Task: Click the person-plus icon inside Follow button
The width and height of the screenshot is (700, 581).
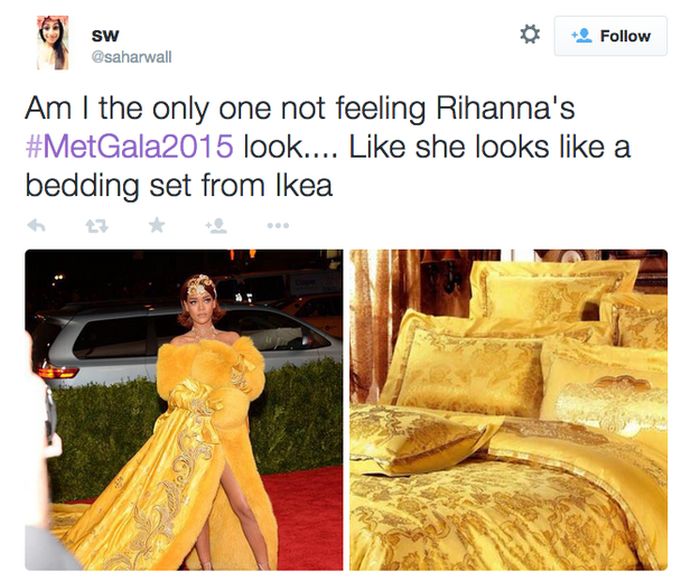Action: (x=582, y=36)
